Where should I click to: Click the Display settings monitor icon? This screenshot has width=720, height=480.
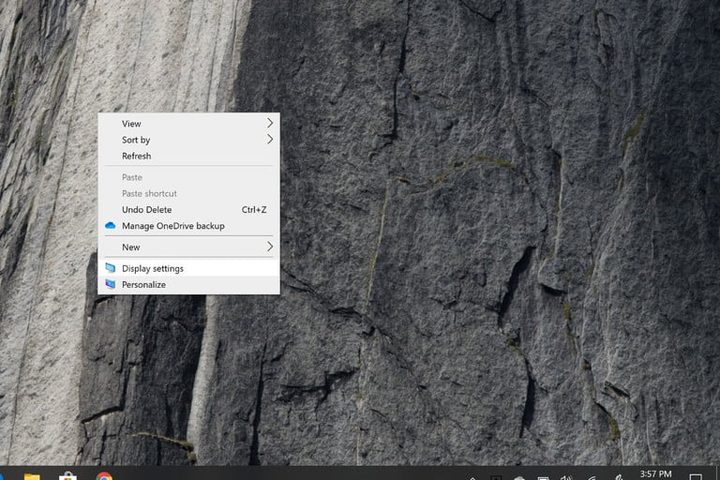pos(110,268)
